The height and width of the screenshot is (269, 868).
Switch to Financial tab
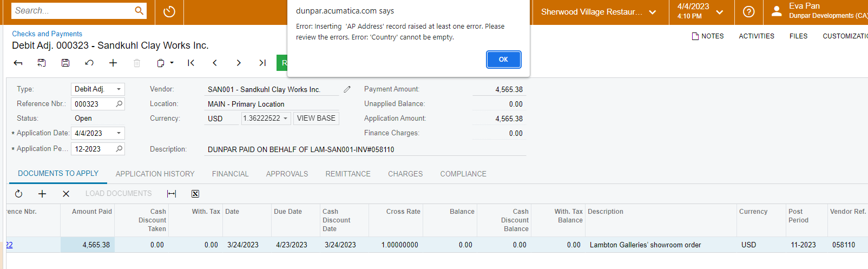(231, 174)
